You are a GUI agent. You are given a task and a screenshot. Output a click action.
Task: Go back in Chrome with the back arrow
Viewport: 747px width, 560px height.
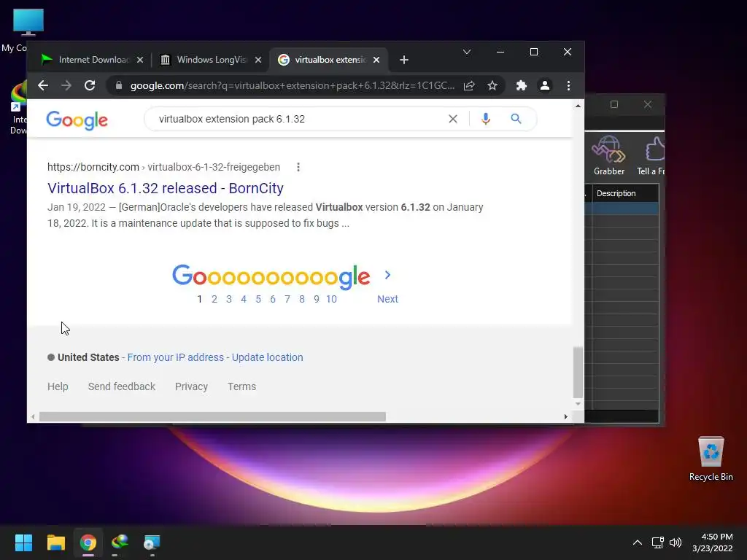(43, 86)
